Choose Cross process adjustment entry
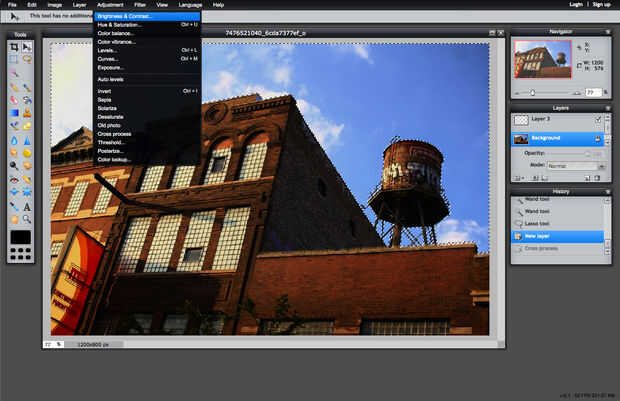The image size is (620, 401). point(147,134)
